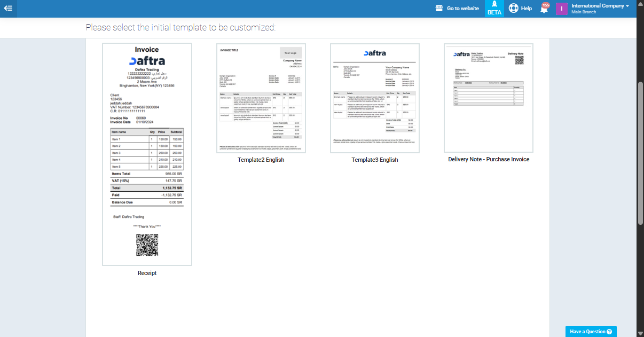Open Help via the lifebuoy icon
The image size is (644, 337).
514,9
